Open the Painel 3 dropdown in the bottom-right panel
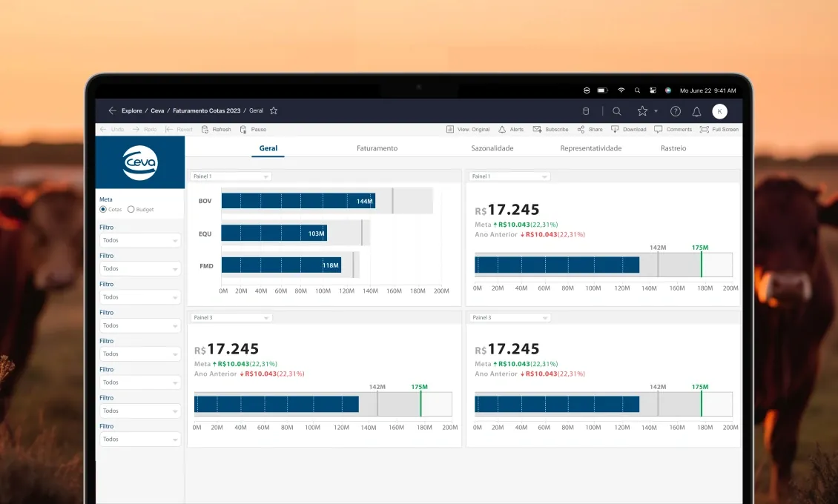Screen dimensions: 838x504 510,318
